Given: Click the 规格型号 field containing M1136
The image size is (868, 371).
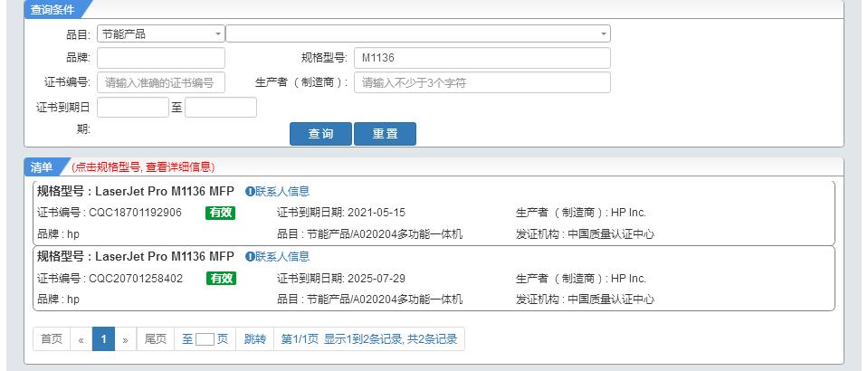Looking at the screenshot, I should (x=482, y=58).
